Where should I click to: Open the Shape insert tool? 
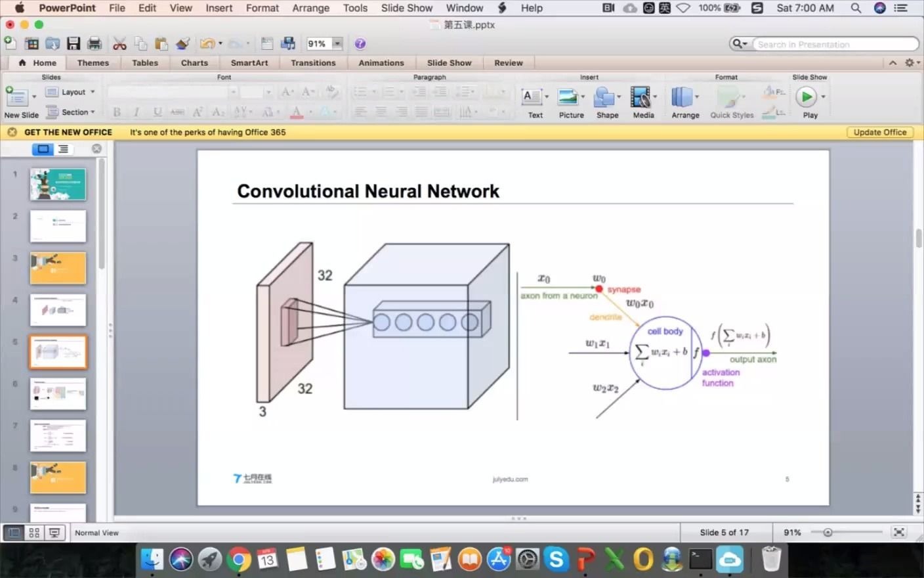pos(607,103)
